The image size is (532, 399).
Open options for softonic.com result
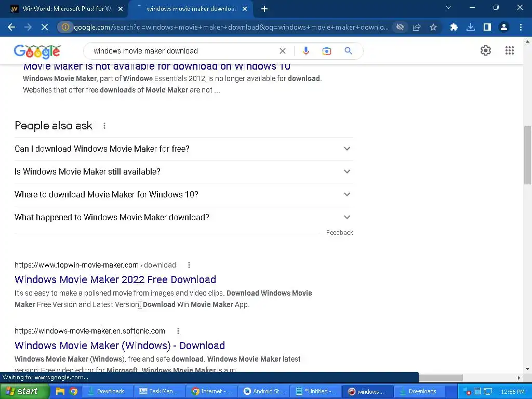click(x=178, y=331)
